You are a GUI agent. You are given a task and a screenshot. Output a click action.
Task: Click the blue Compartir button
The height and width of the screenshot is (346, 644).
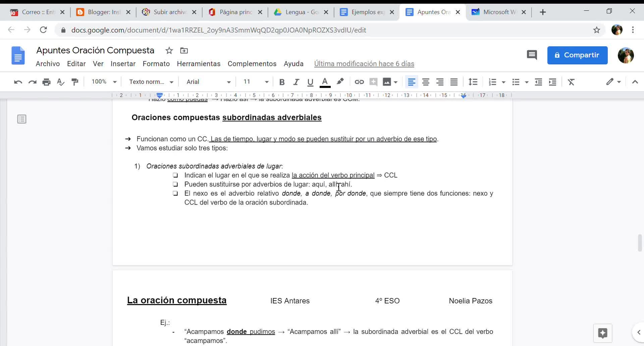[x=577, y=55]
